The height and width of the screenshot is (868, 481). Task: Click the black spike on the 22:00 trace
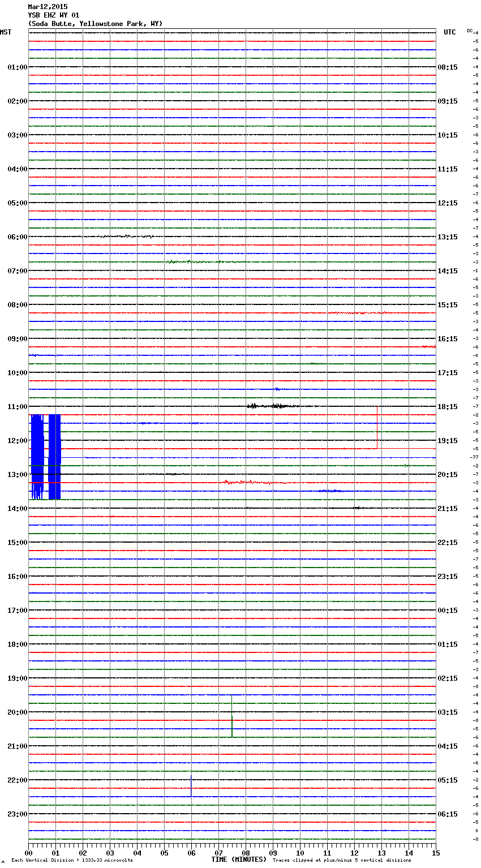(x=191, y=785)
